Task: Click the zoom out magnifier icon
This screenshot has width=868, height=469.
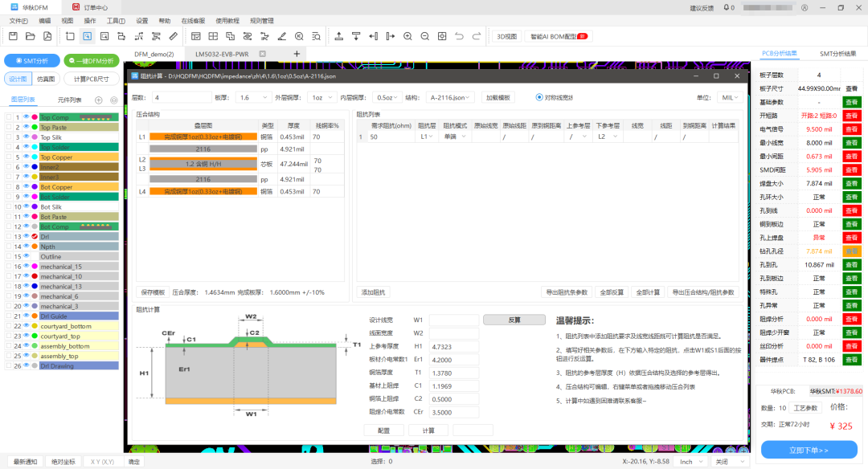Action: (x=424, y=36)
